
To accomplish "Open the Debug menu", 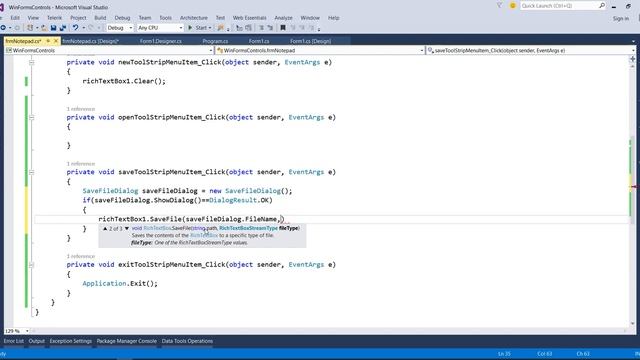I will pyautogui.click(x=122, y=18).
